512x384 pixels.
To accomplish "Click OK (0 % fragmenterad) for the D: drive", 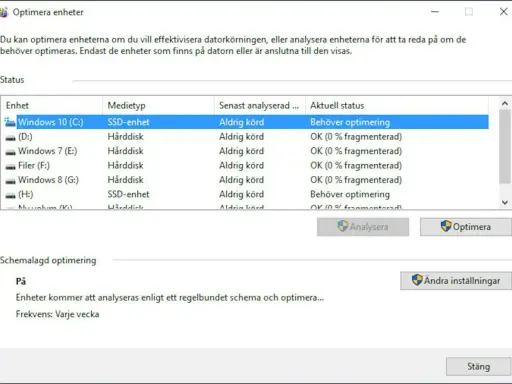I will (x=356, y=137).
